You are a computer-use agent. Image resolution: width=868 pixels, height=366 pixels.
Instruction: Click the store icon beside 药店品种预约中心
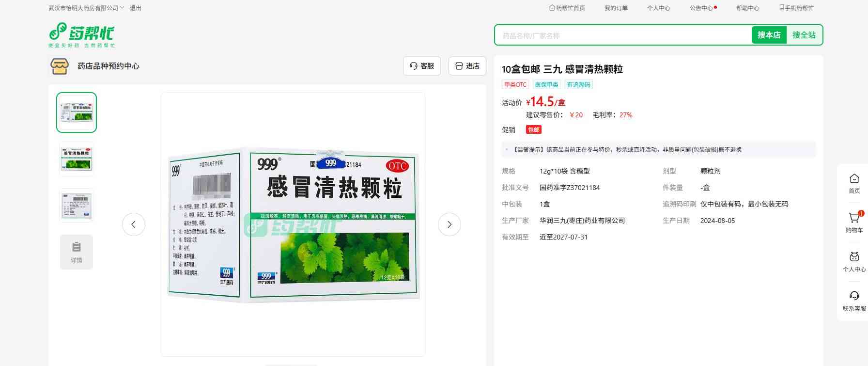pyautogui.click(x=60, y=66)
